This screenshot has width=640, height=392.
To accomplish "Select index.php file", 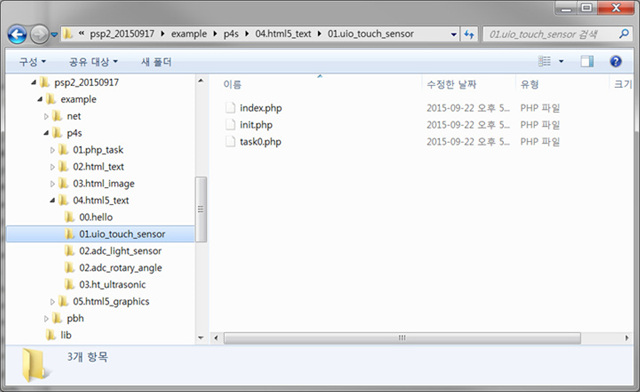I will coord(261,108).
